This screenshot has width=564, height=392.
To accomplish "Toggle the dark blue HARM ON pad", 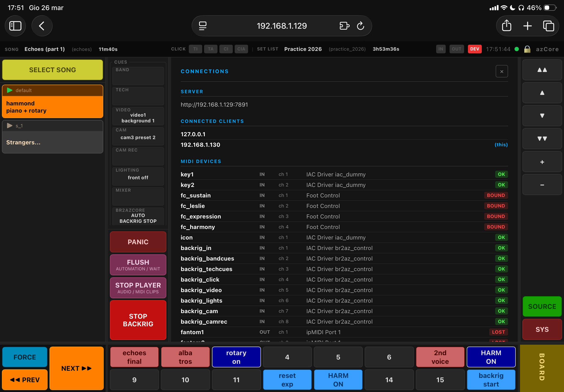I will (491, 357).
